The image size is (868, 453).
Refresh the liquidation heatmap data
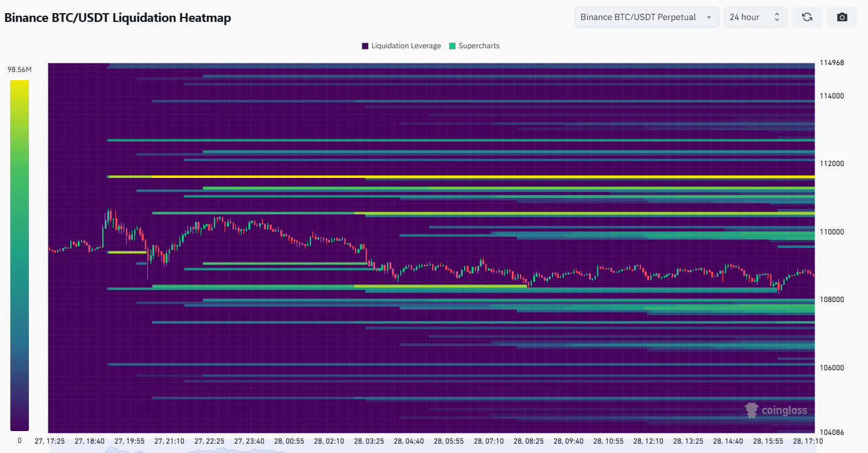click(807, 17)
